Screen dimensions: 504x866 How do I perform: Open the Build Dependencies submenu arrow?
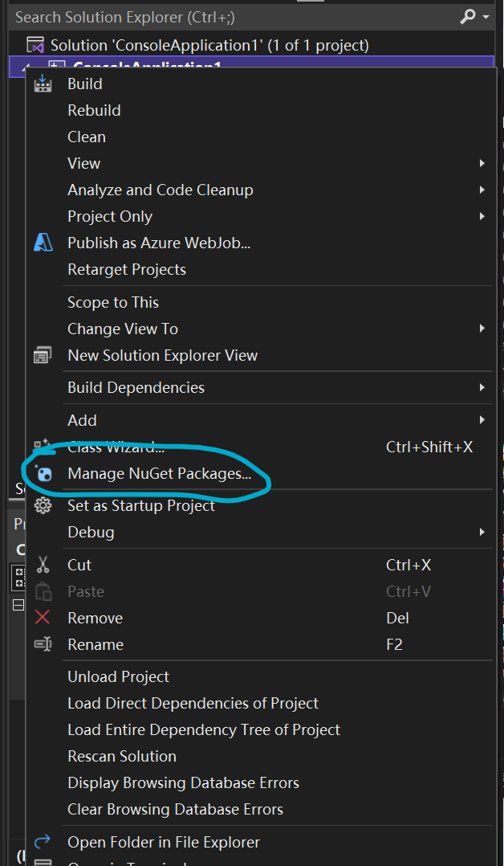point(482,387)
